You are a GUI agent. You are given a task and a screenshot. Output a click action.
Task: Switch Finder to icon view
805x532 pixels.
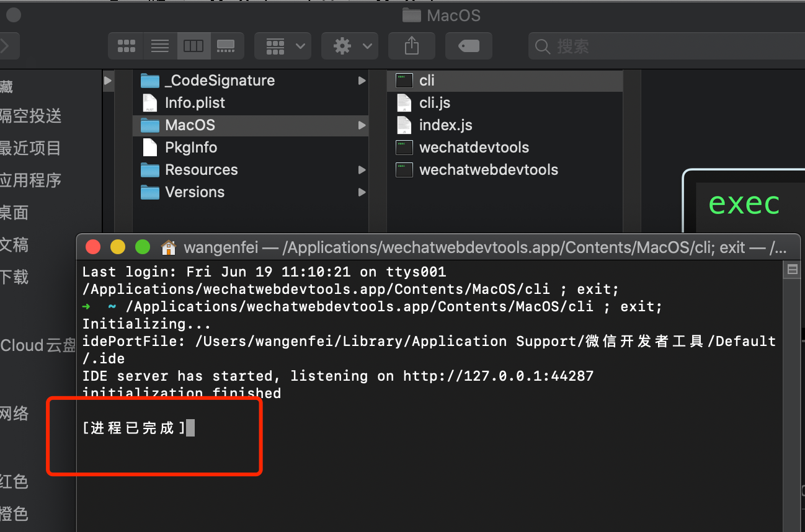tap(126, 46)
